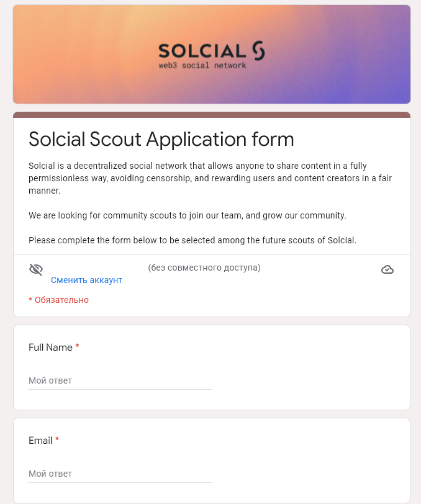Click the Solcial S logo icon
Viewport: 421px width, 504px height.
point(258,51)
